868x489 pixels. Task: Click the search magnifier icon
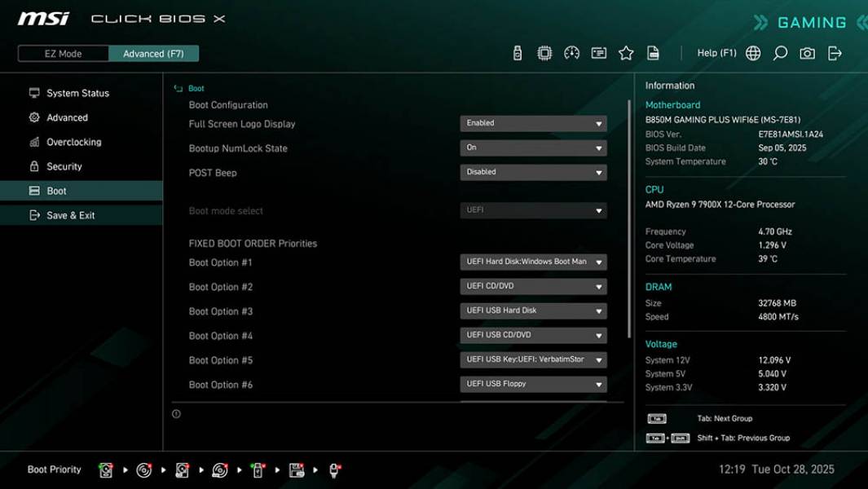click(x=778, y=52)
